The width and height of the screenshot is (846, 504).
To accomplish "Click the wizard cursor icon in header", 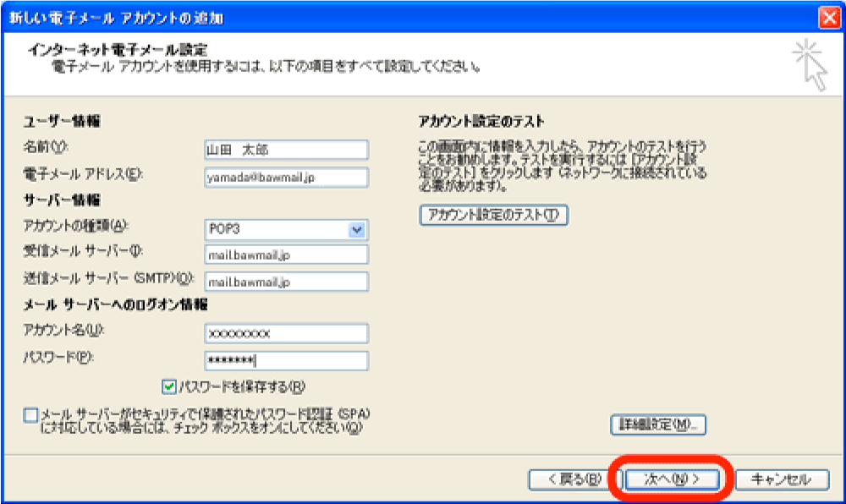I will (809, 64).
